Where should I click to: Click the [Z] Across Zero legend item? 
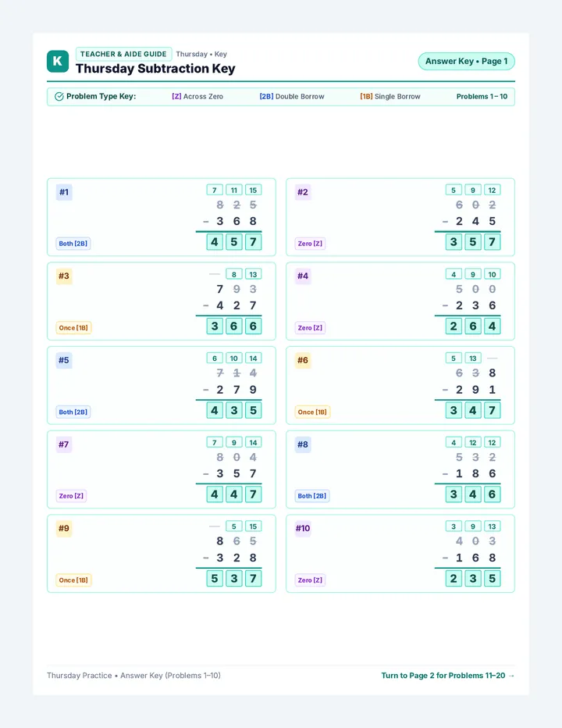point(197,97)
